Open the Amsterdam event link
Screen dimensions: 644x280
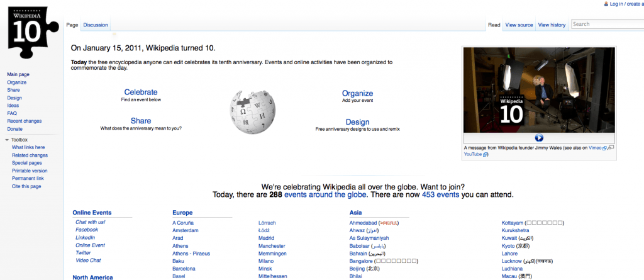pyautogui.click(x=186, y=231)
